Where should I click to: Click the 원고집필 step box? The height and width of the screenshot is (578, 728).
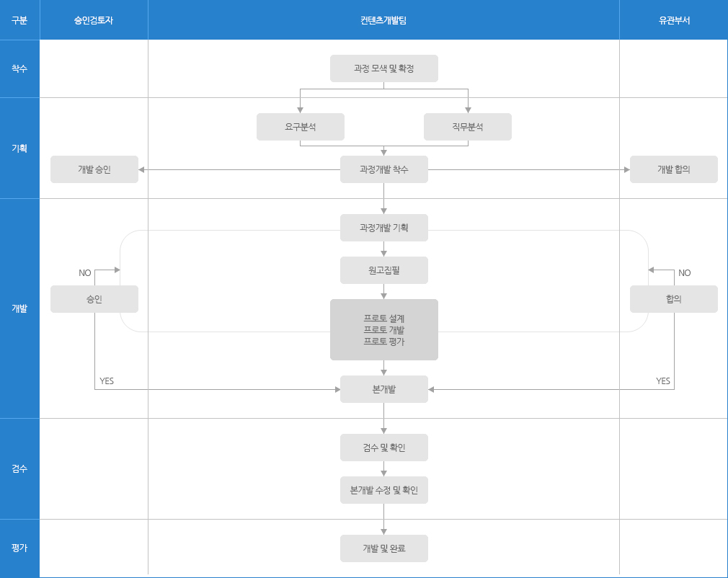click(383, 270)
